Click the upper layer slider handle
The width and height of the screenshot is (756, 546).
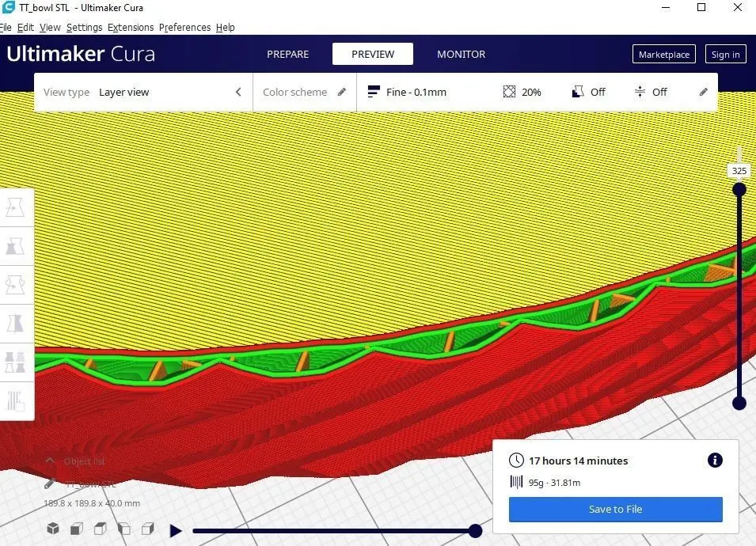(x=739, y=189)
